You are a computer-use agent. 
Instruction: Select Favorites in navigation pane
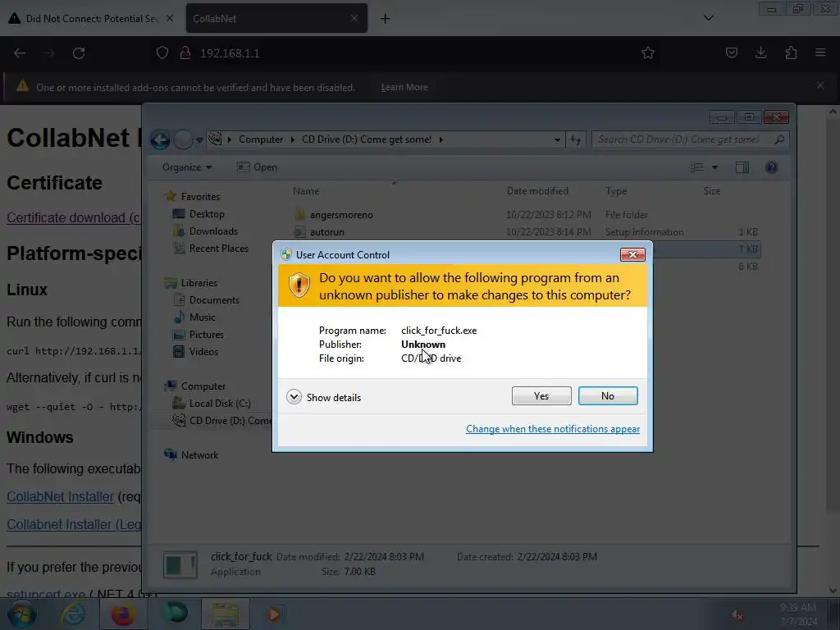(200, 197)
